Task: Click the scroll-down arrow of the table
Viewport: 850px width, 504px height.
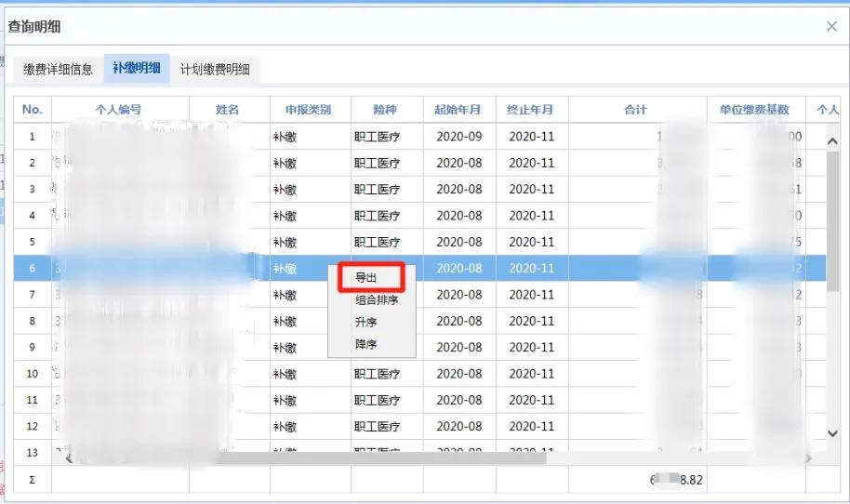Action: (832, 433)
